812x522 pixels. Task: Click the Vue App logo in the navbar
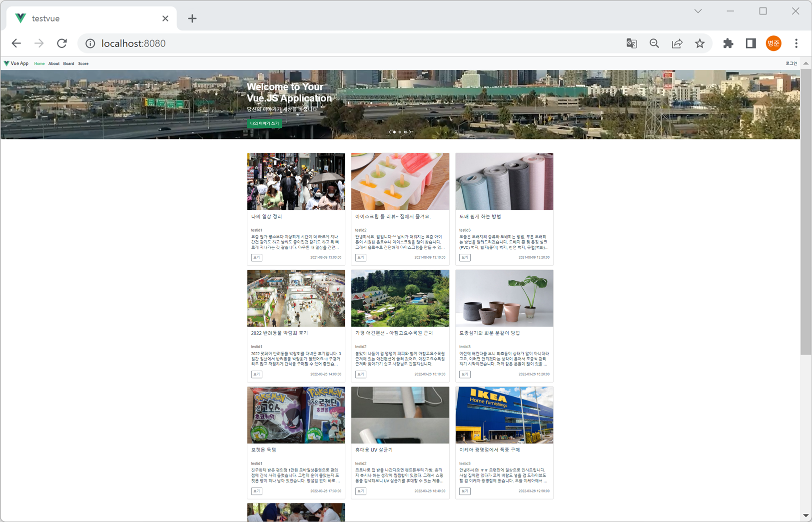point(16,63)
